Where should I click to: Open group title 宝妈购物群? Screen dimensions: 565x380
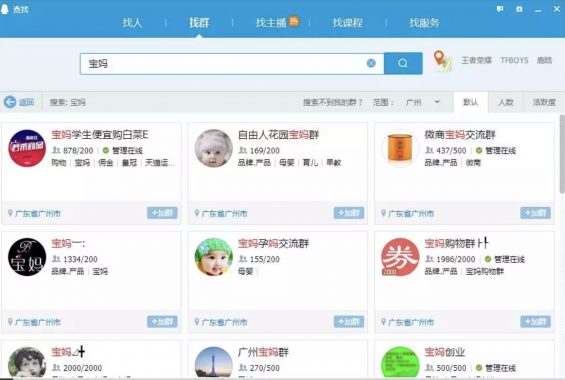457,243
